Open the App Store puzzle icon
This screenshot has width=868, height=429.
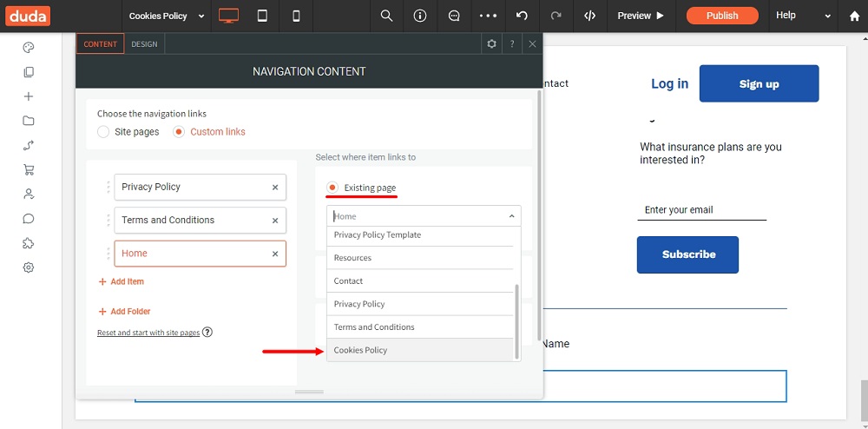pos(29,243)
